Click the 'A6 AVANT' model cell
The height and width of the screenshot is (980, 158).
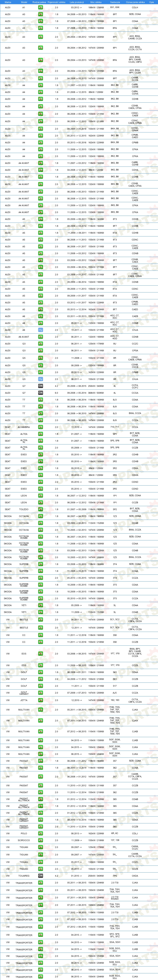(x=24, y=337)
